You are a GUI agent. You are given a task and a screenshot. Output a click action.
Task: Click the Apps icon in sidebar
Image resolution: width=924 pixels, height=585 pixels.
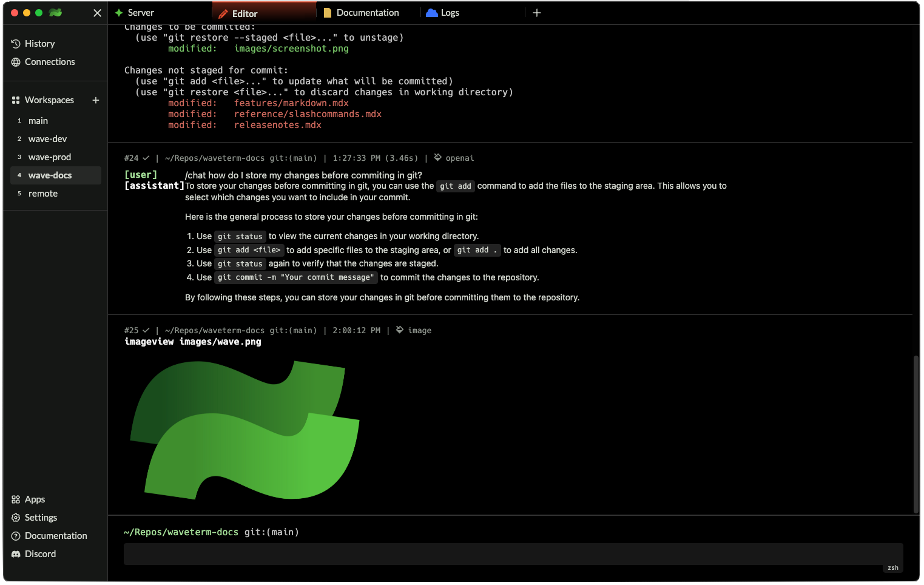[x=16, y=499]
